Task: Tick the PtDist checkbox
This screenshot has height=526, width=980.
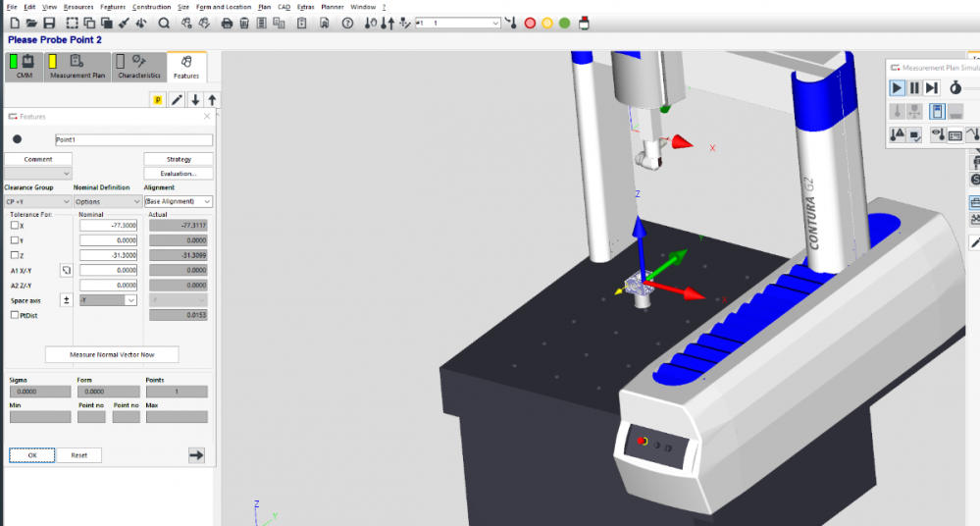Action: click(14, 315)
